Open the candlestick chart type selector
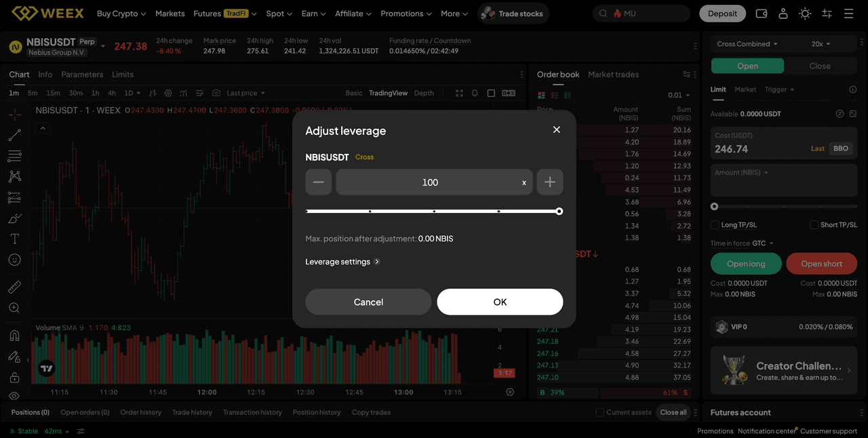This screenshot has width=868, height=438. [153, 93]
